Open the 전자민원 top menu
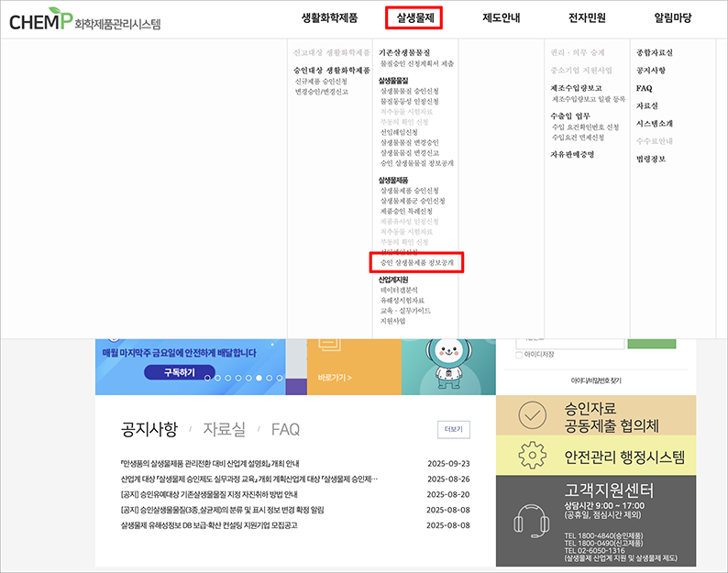 [587, 17]
